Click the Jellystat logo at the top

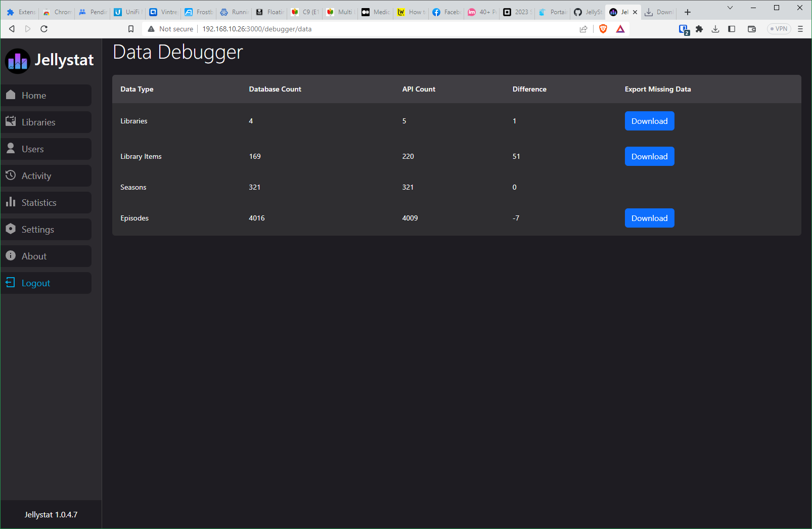pyautogui.click(x=18, y=61)
